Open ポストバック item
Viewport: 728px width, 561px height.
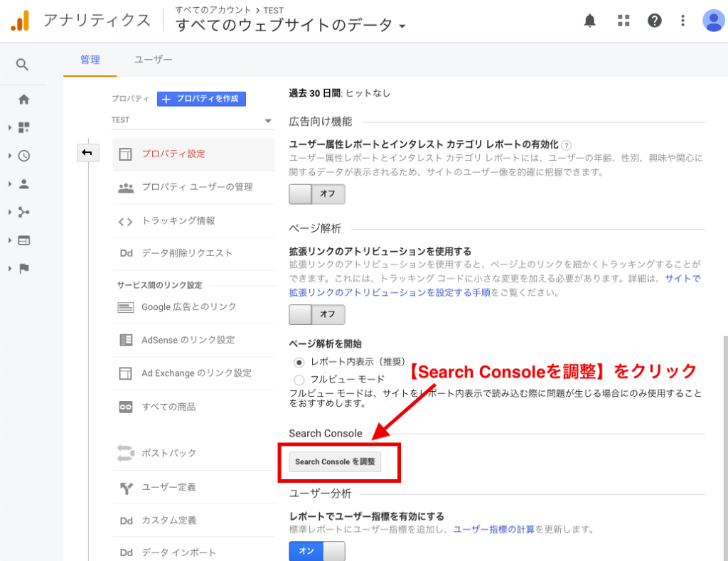coord(193,453)
